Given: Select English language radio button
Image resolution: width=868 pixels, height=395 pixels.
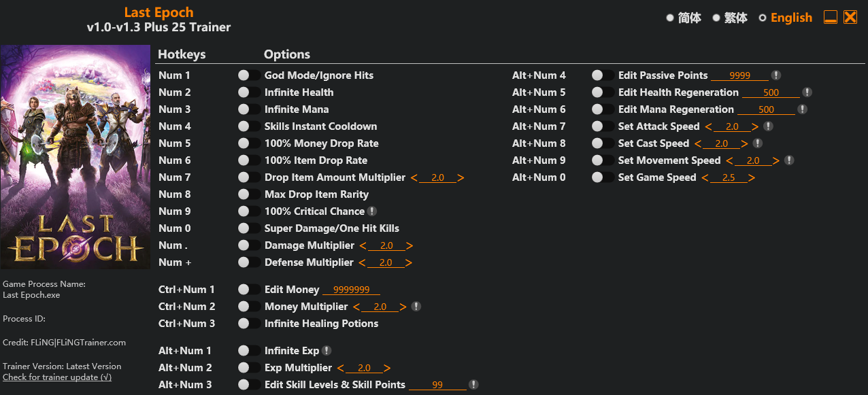Looking at the screenshot, I should coord(763,18).
